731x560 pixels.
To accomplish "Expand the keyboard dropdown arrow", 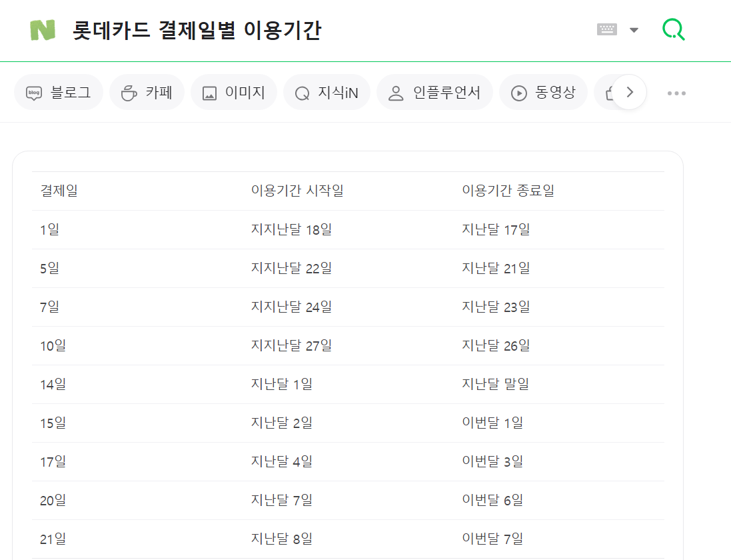I will (634, 30).
